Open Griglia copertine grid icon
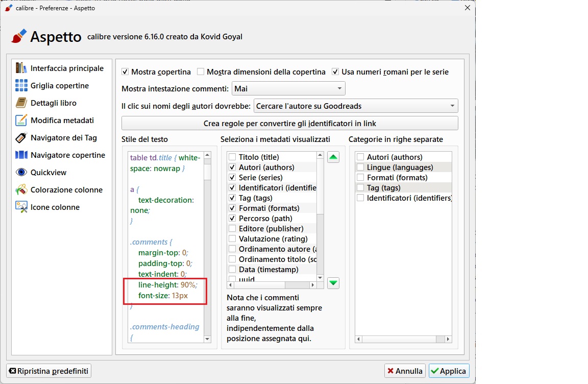588x384 pixels. click(x=21, y=85)
